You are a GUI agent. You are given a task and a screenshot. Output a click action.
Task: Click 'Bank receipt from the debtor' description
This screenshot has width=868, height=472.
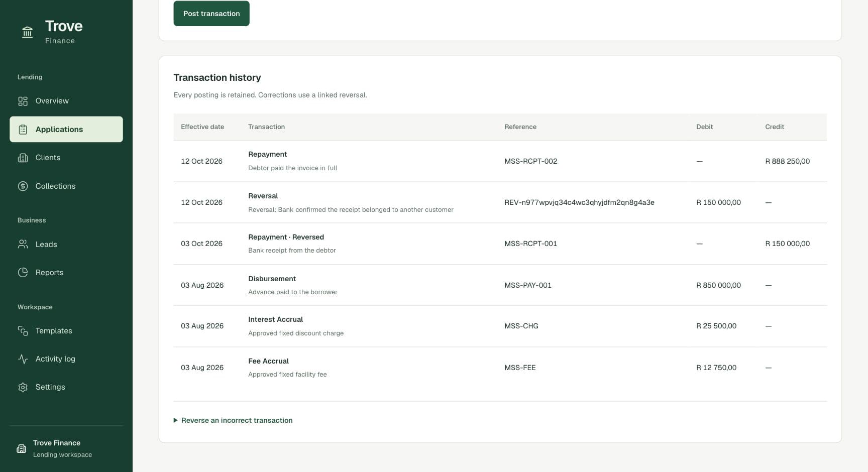[x=292, y=251]
